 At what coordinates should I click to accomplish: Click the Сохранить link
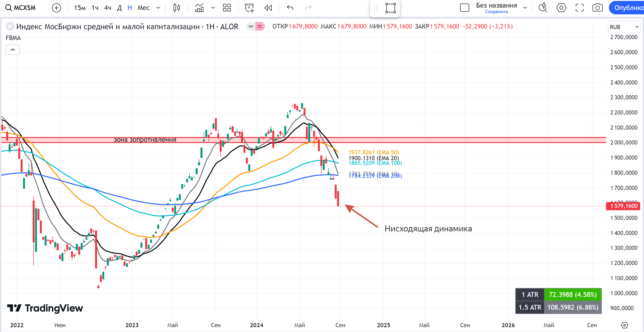(496, 12)
